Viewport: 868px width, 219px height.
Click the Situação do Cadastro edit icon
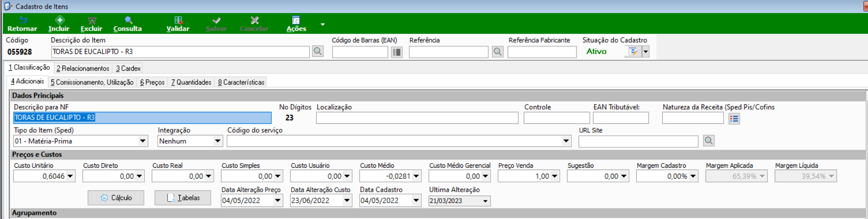click(633, 52)
